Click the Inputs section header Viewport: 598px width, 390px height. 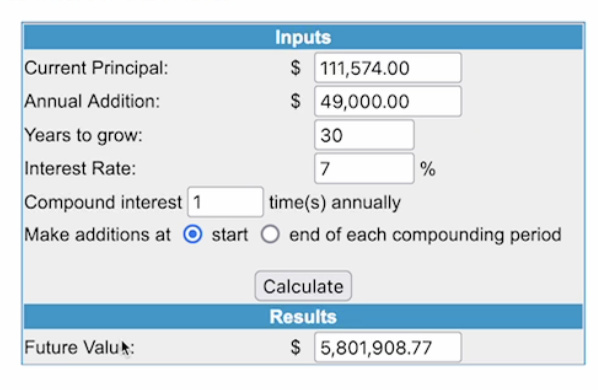[303, 37]
